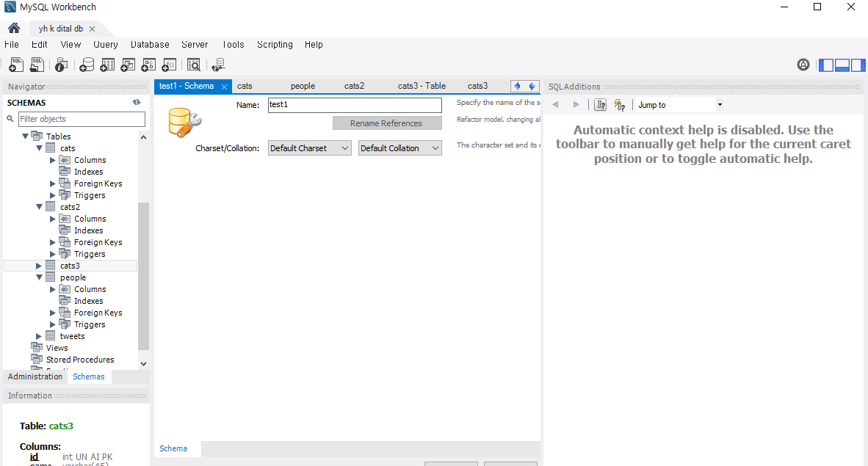Click the Rename References button
868x466 pixels.
point(387,123)
